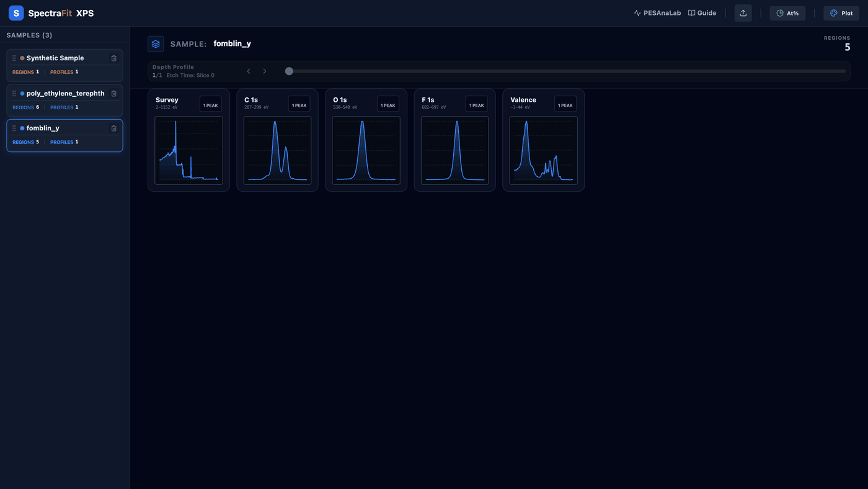Viewport: 868px width, 489px height.
Task: Click the 682–697 eV range text
Action: click(434, 107)
